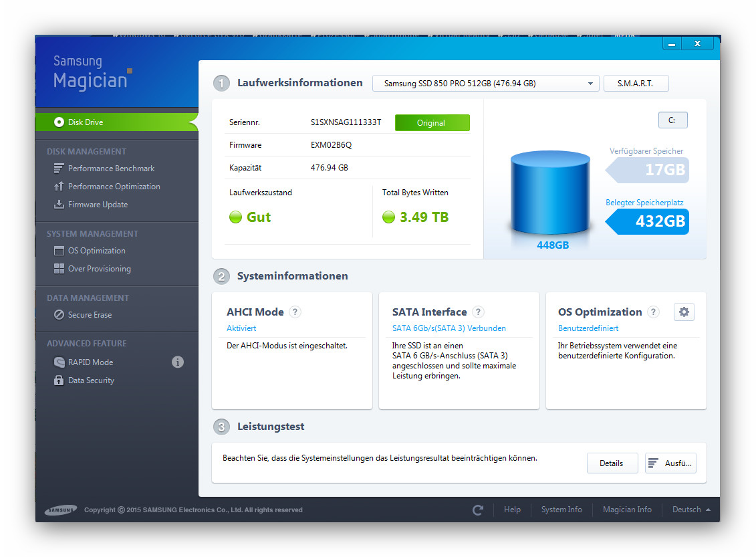Click the AHCI Mode help question mark
The image size is (756, 557).
295,312
